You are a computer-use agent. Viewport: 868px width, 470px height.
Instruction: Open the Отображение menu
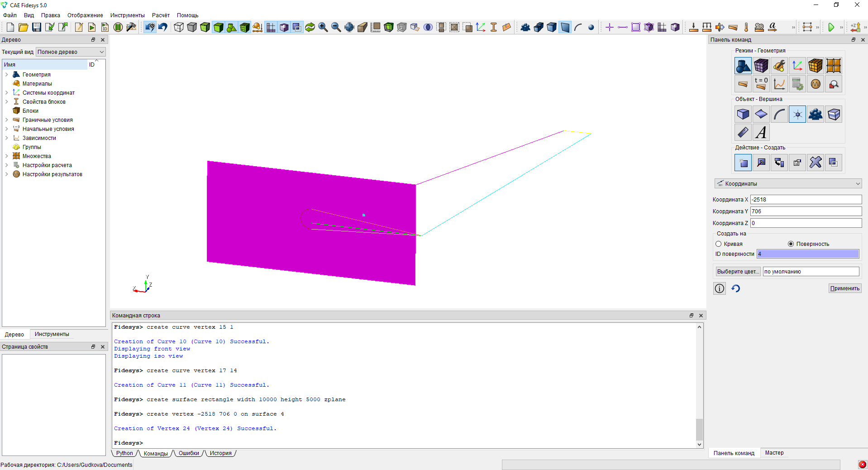(x=85, y=15)
